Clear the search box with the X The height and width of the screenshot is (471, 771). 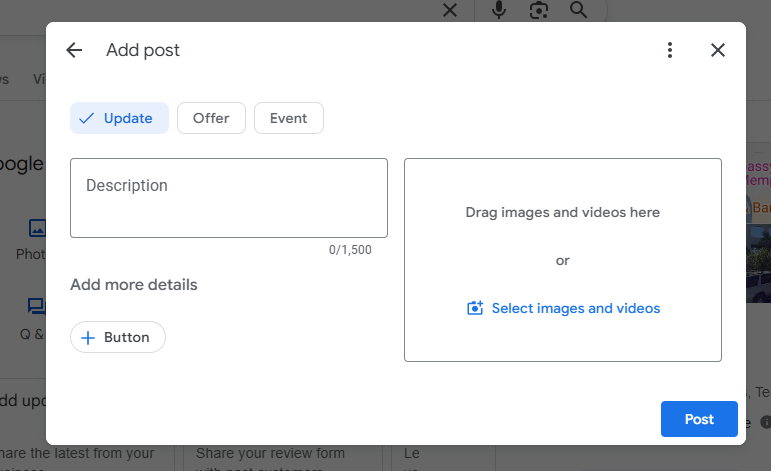(450, 10)
